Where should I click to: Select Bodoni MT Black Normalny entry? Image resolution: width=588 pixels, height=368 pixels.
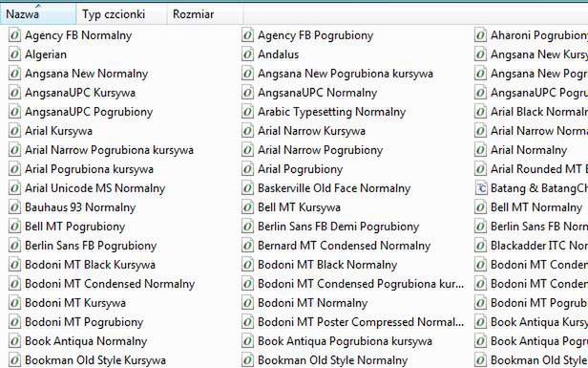point(327,265)
